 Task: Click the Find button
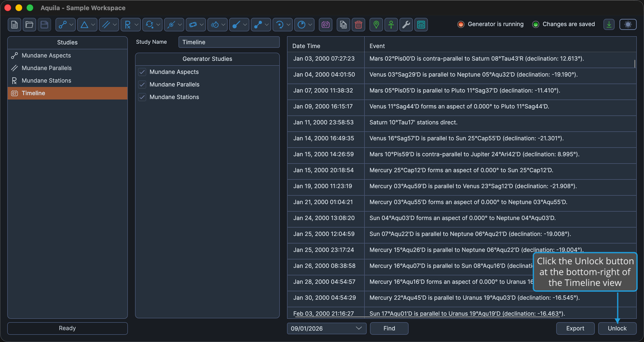389,328
